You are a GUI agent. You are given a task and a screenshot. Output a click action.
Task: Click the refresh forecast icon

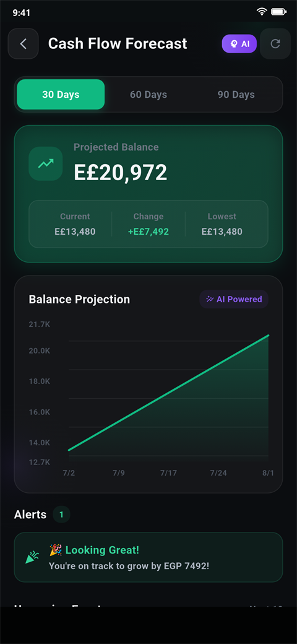pos(275,43)
